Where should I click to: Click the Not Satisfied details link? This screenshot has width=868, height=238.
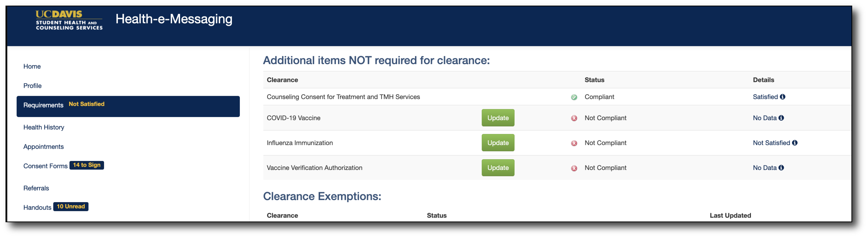771,143
